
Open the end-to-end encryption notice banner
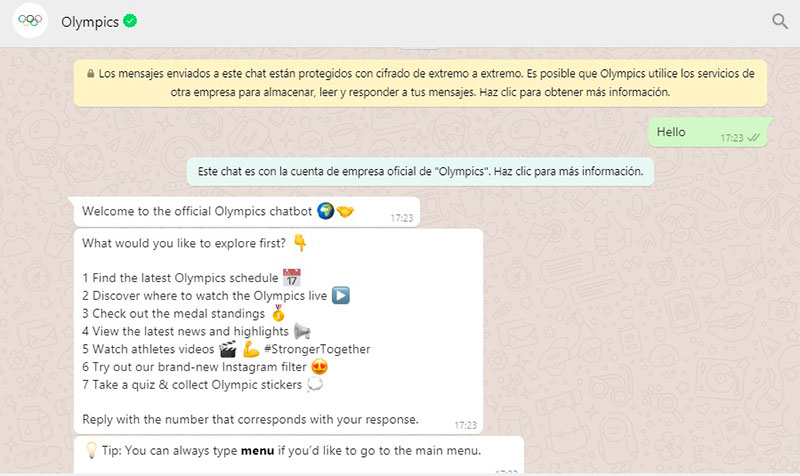[420, 83]
